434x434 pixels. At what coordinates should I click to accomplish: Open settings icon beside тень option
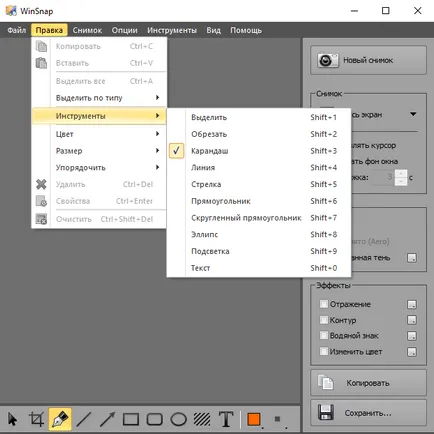[x=412, y=258]
